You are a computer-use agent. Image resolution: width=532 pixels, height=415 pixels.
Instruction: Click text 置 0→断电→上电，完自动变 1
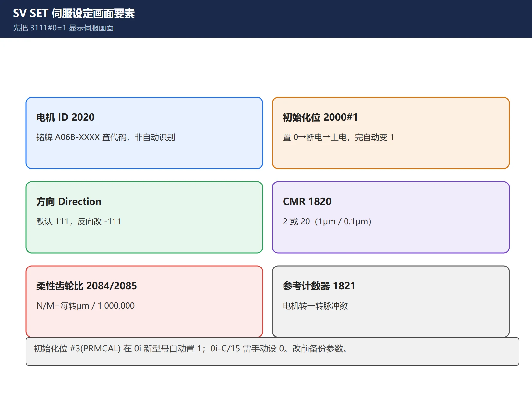click(x=338, y=137)
